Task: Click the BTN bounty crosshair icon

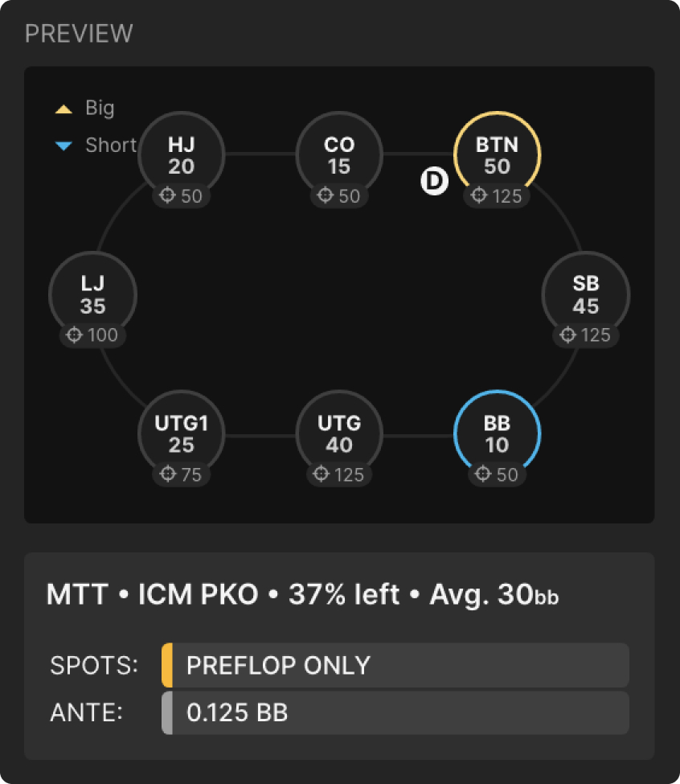Action: [x=479, y=195]
